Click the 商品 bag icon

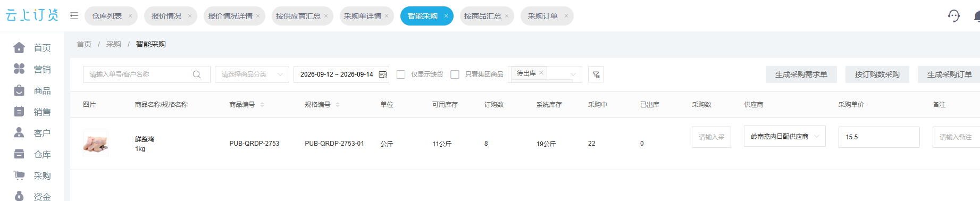point(19,90)
